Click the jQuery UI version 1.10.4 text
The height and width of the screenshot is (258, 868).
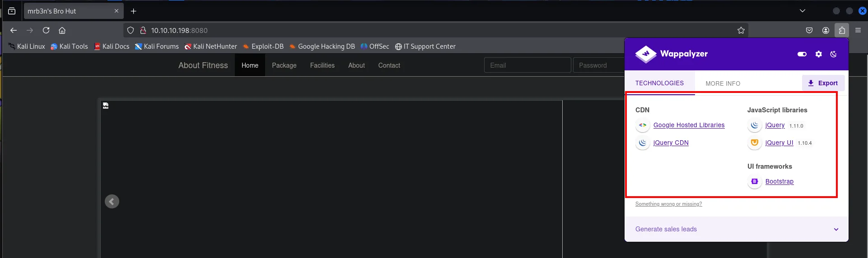[x=804, y=143]
